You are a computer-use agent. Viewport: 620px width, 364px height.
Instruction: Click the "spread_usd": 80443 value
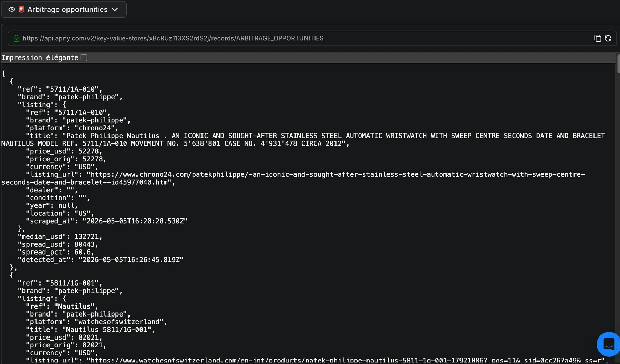click(84, 244)
